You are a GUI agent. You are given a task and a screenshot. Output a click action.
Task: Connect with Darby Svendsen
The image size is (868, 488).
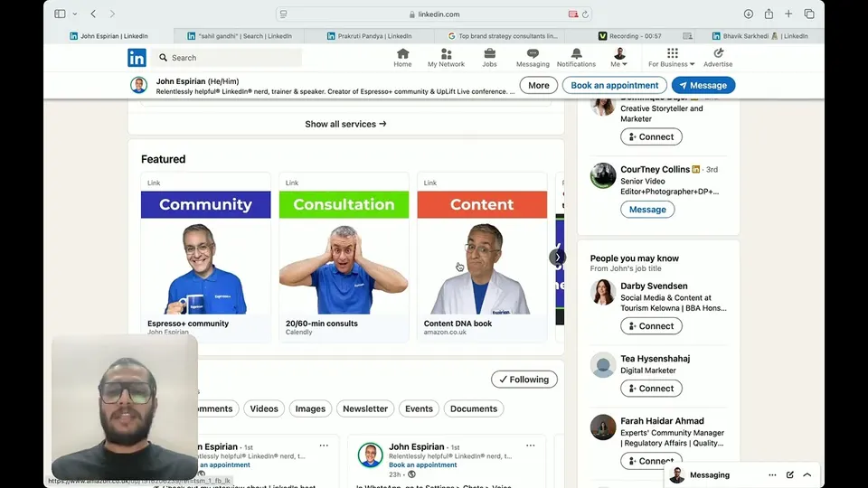coord(651,326)
